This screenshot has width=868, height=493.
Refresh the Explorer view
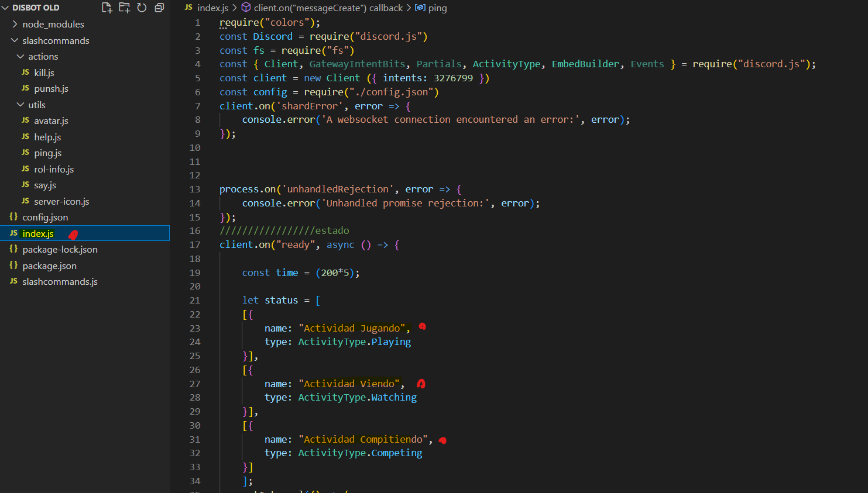141,8
